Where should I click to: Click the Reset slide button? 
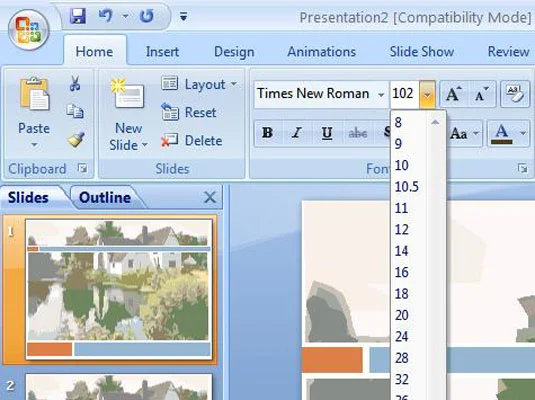(x=189, y=112)
